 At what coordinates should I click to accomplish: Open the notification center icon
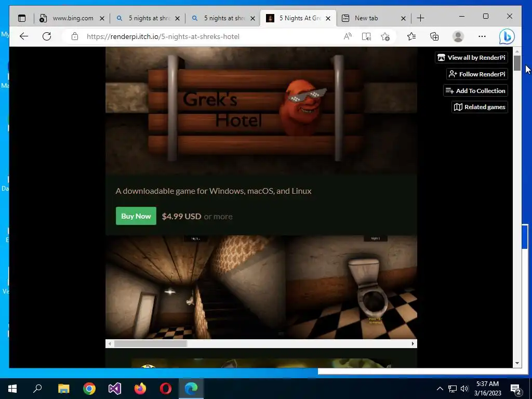tap(516, 389)
